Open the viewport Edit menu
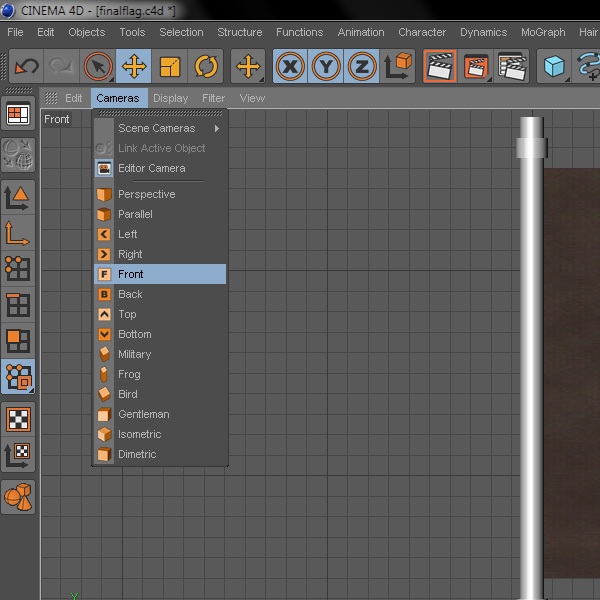 (73, 98)
